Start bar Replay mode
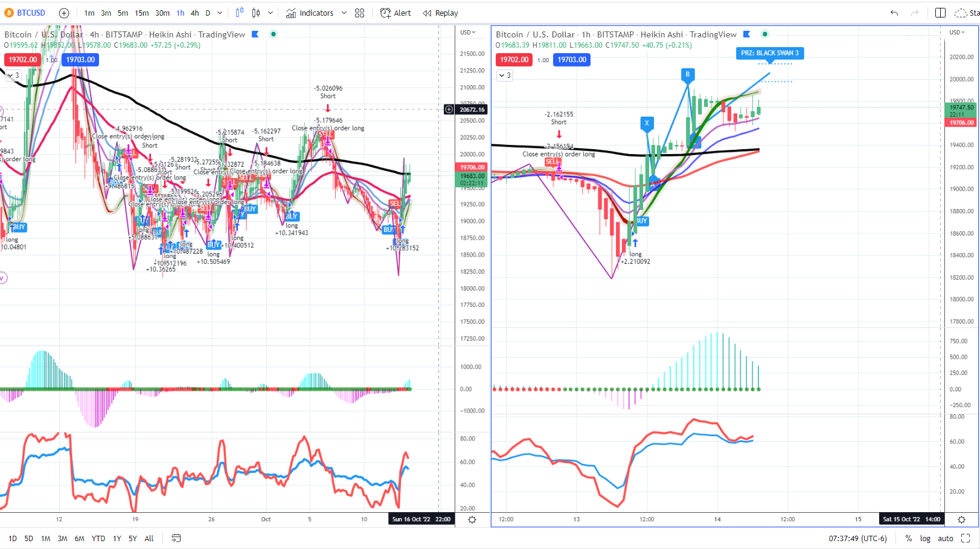This screenshot has width=980, height=549. pyautogui.click(x=440, y=13)
